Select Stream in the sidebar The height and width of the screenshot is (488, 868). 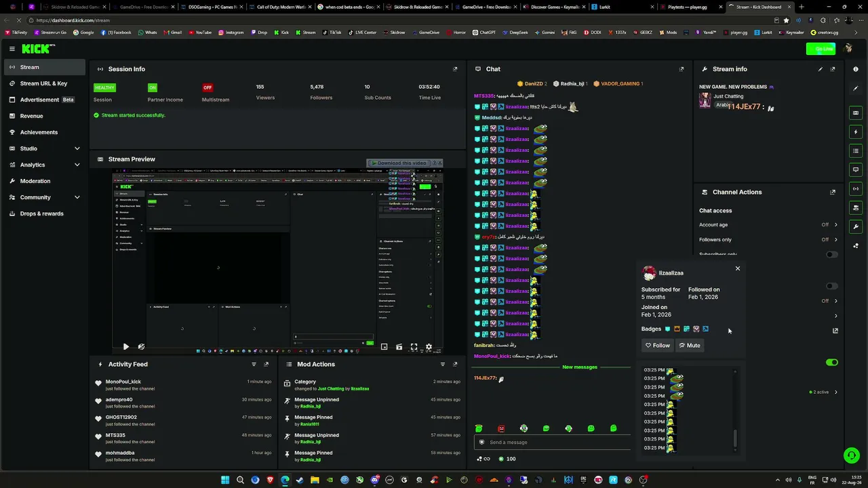pyautogui.click(x=45, y=67)
